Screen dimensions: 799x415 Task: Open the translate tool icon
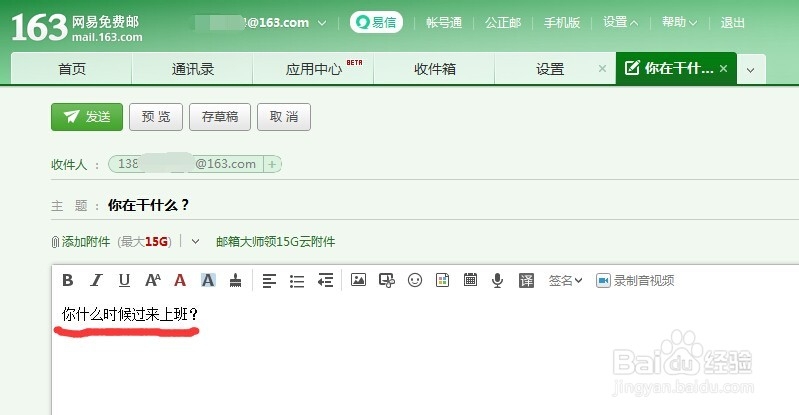[526, 280]
